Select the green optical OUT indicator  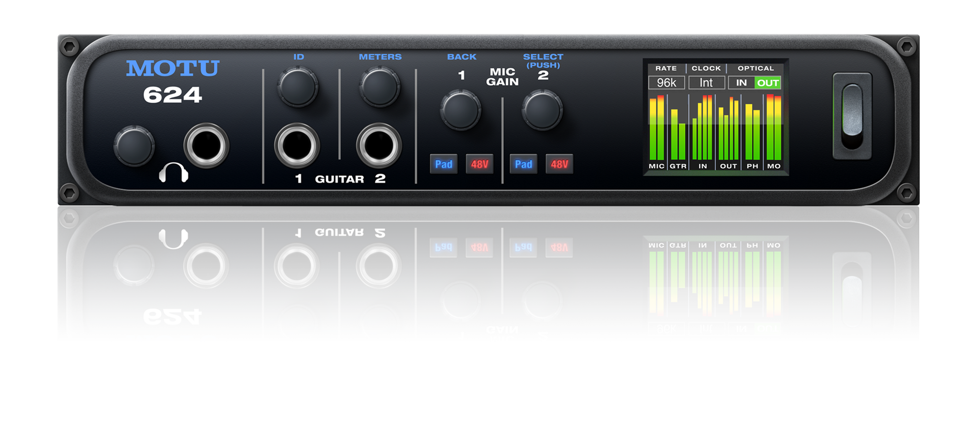click(768, 83)
